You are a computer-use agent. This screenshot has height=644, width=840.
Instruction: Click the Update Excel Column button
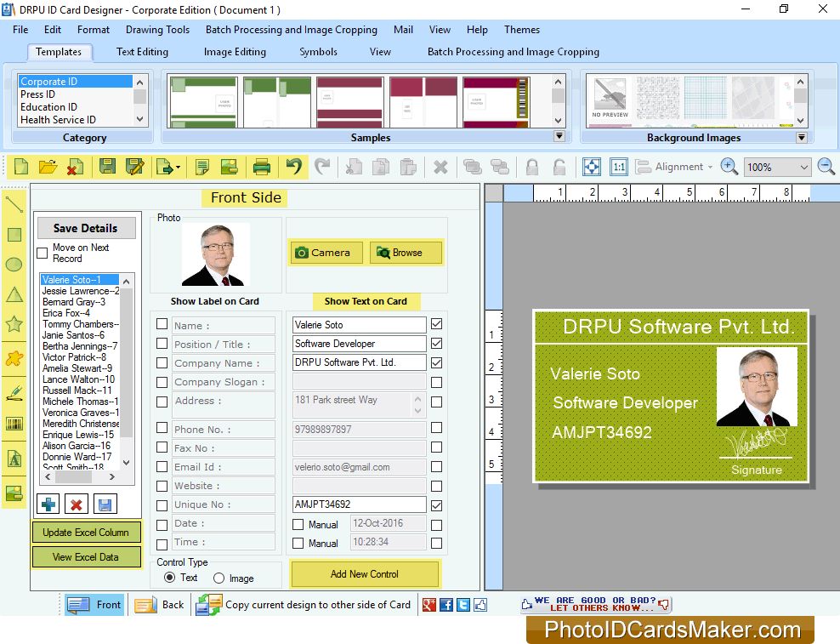(x=86, y=533)
